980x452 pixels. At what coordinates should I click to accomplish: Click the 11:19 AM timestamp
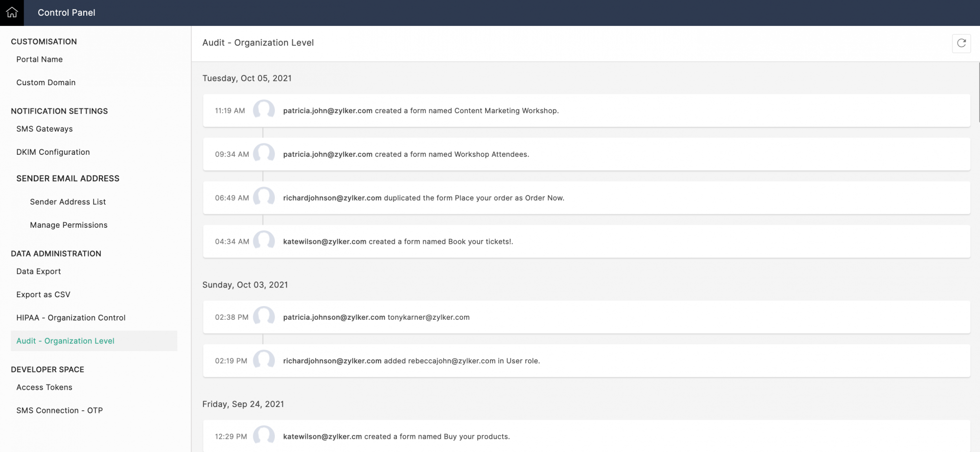click(230, 111)
